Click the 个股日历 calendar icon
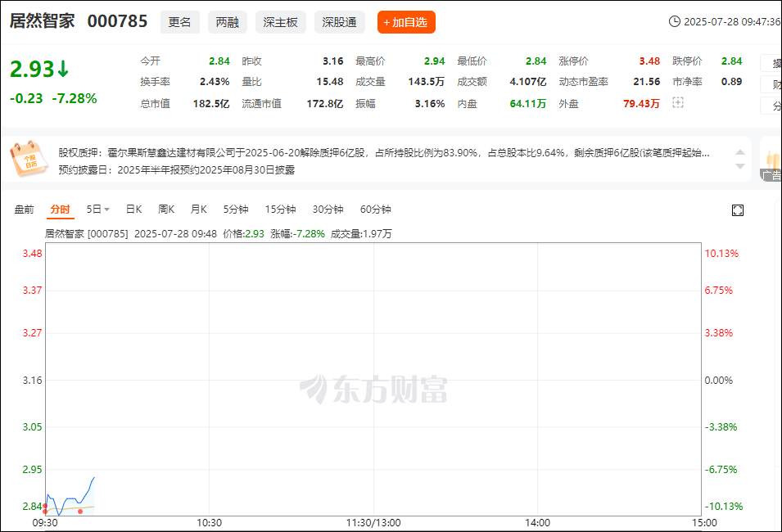The image size is (782, 532). (29, 159)
